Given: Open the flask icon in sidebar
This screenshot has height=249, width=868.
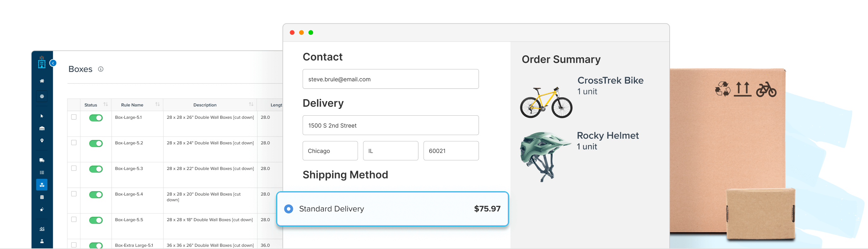Looking at the screenshot, I should click(x=42, y=241).
